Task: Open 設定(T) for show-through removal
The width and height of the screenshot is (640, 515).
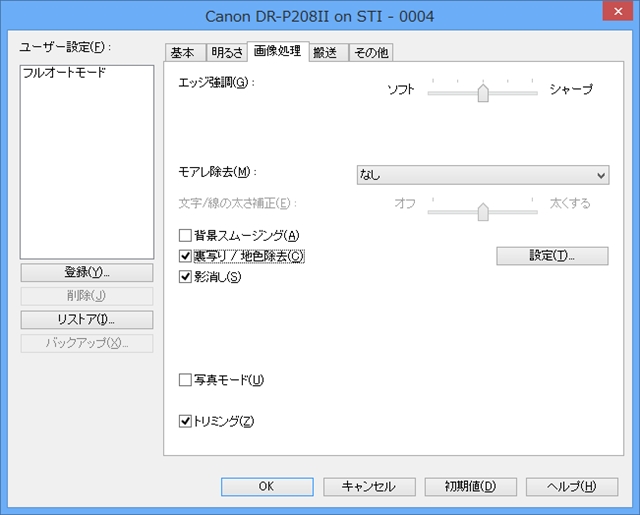Action: pos(552,256)
